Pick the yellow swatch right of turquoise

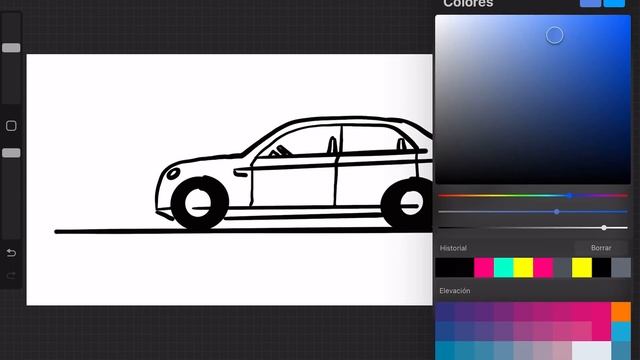523,268
